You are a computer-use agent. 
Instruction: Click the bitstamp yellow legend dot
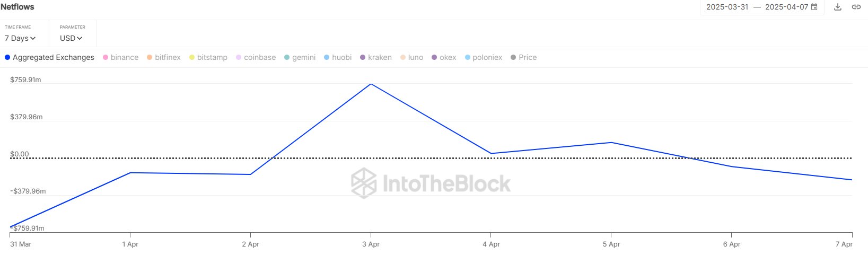coord(192,57)
